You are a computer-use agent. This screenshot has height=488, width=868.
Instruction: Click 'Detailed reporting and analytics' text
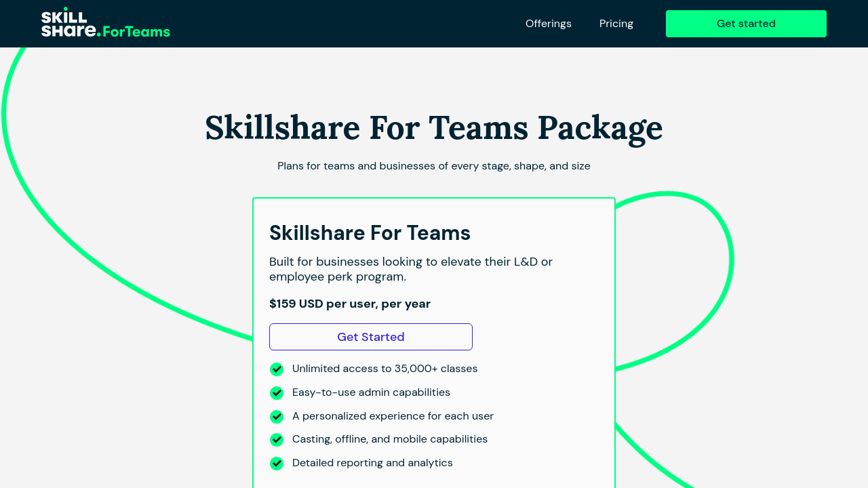372,463
